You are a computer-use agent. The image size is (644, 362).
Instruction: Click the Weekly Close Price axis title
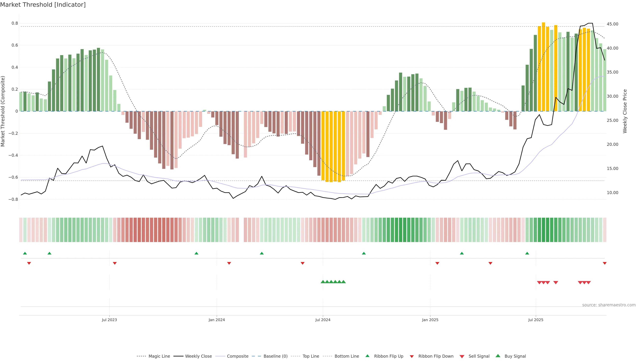(625, 111)
